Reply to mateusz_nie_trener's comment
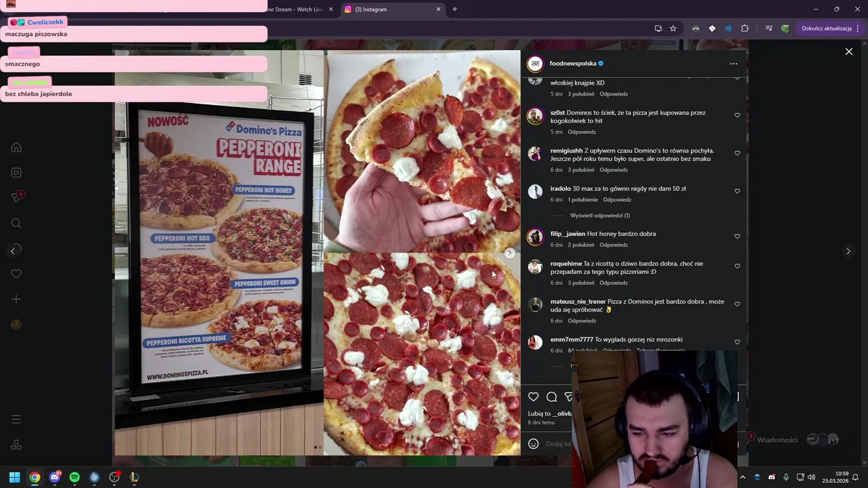This screenshot has height=488, width=868. coord(582,321)
